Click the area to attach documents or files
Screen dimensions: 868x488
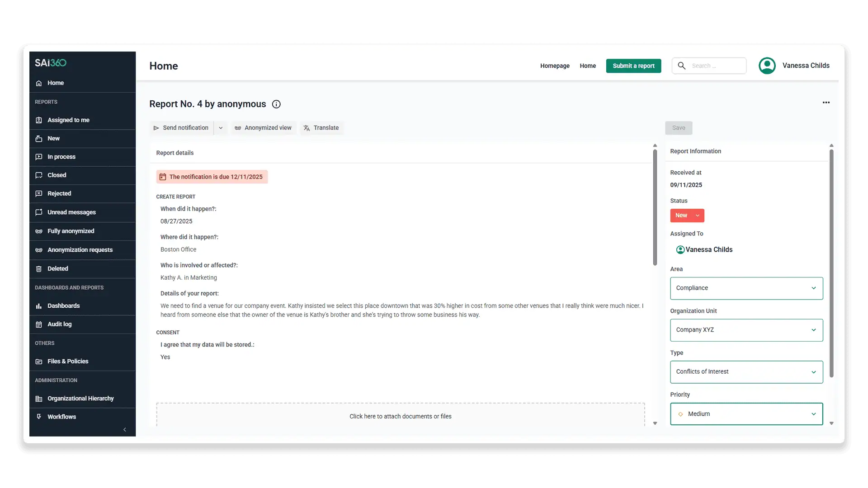click(x=400, y=416)
